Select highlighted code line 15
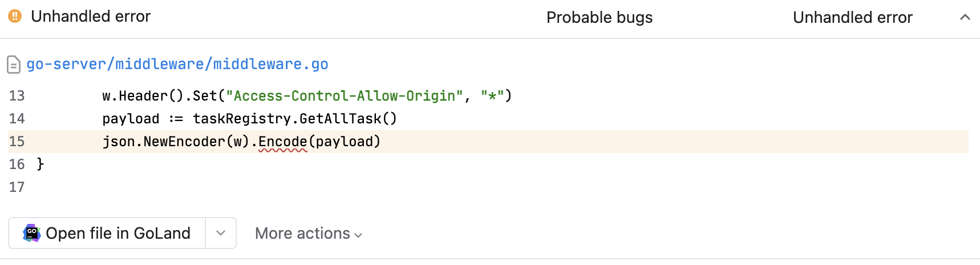Screen dimensions: 980x265 [x=488, y=141]
